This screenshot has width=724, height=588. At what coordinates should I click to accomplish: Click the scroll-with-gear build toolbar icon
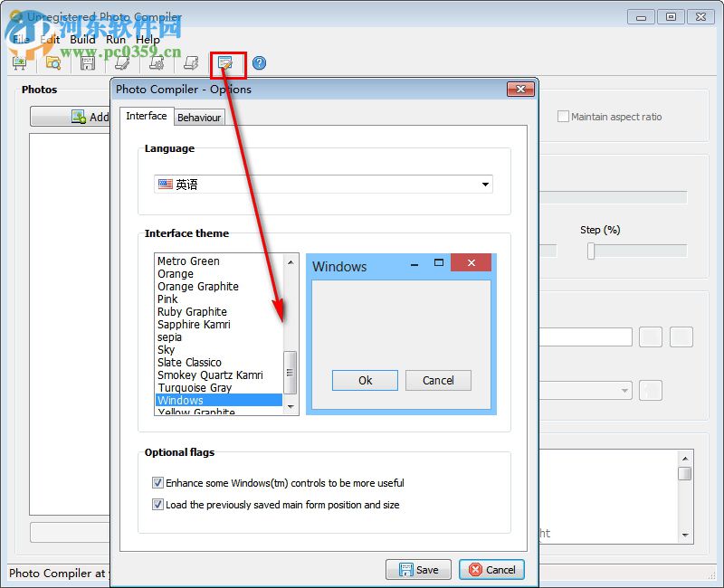click(x=157, y=62)
